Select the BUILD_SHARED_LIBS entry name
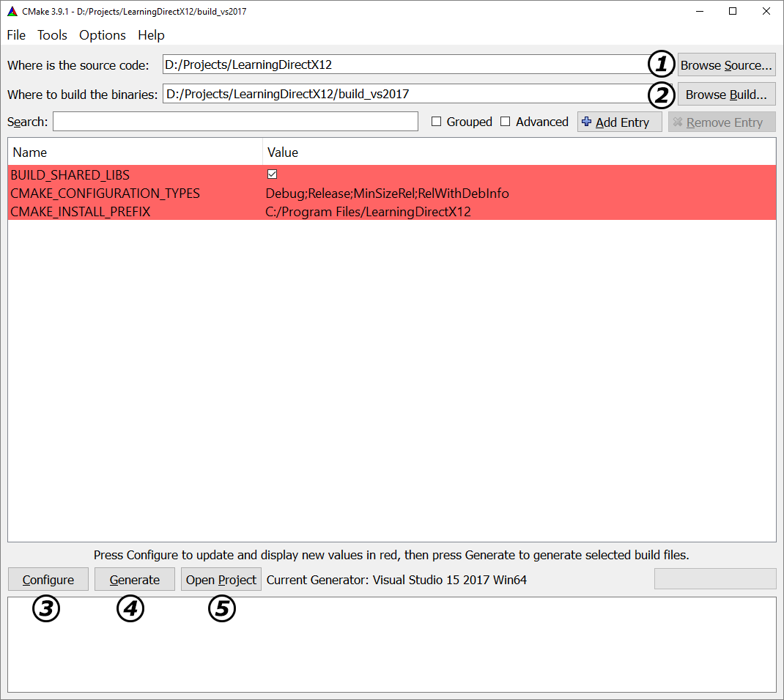Viewport: 784px width, 700px height. (x=70, y=174)
